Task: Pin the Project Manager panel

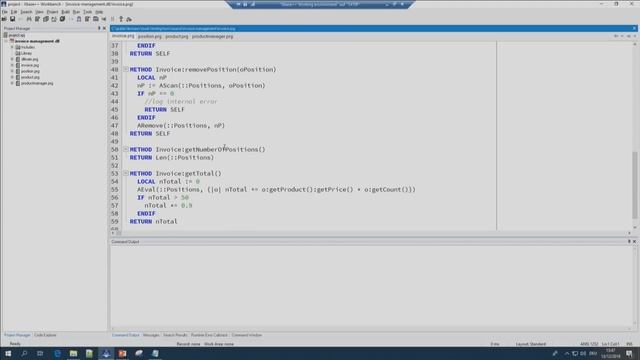Action: (99, 28)
